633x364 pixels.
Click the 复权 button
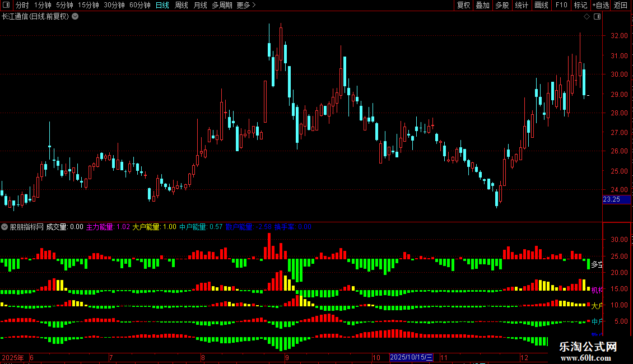click(463, 5)
